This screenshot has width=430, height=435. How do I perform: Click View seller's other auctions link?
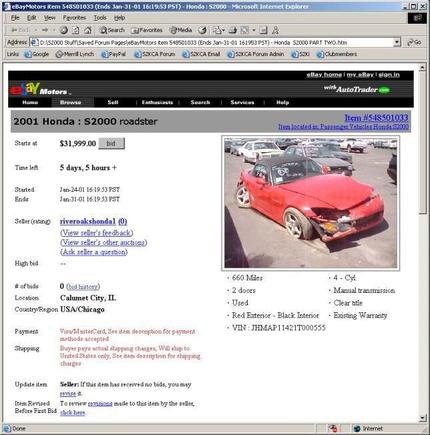[x=104, y=242]
